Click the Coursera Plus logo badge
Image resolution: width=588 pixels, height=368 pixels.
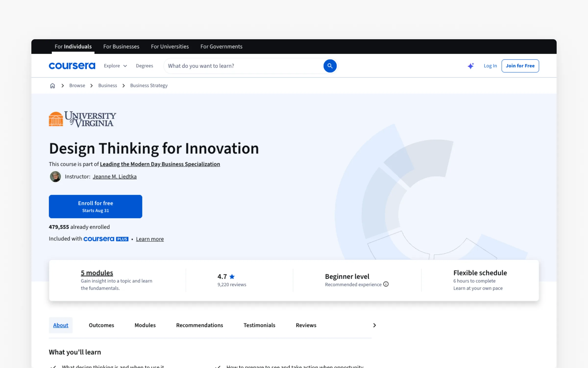[x=106, y=239]
